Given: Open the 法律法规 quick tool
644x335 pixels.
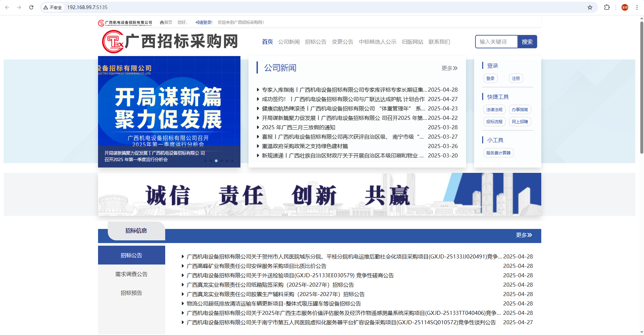Looking at the screenshot, I should (494, 109).
